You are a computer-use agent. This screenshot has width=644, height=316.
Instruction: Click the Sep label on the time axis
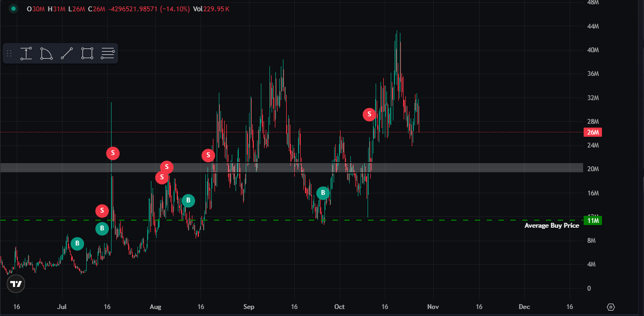pos(248,307)
